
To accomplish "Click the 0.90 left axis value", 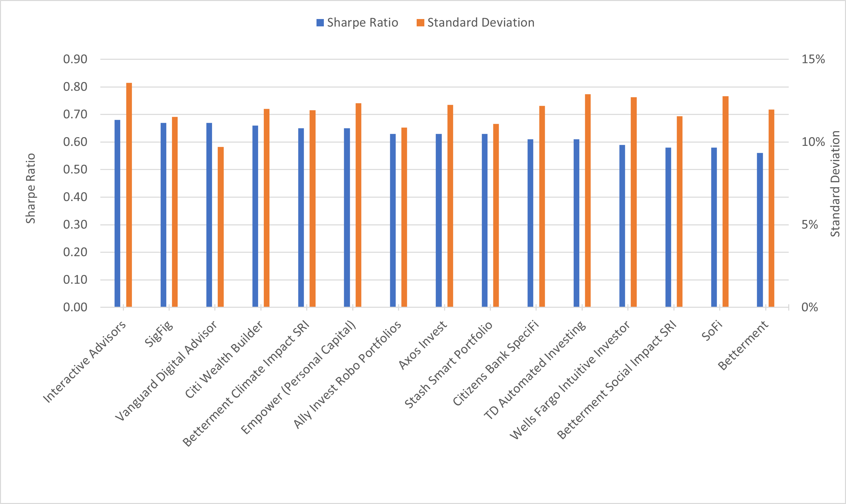I will pos(75,59).
